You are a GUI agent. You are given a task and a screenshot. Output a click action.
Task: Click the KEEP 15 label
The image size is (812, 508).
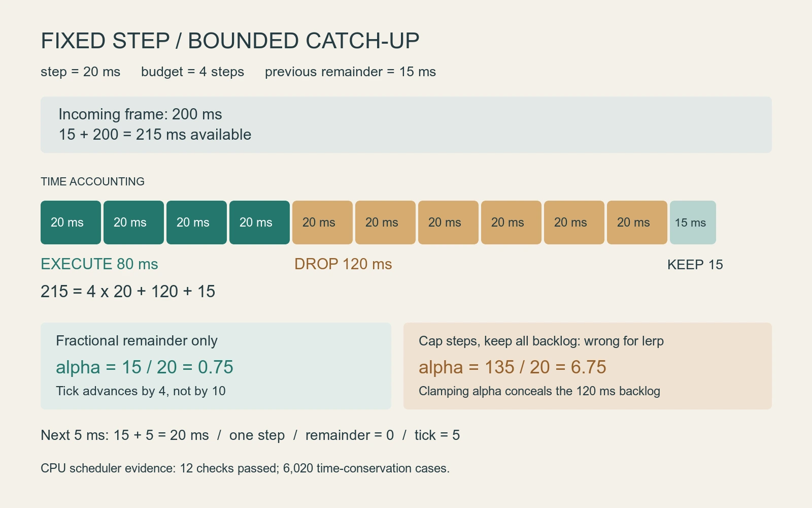tap(695, 265)
